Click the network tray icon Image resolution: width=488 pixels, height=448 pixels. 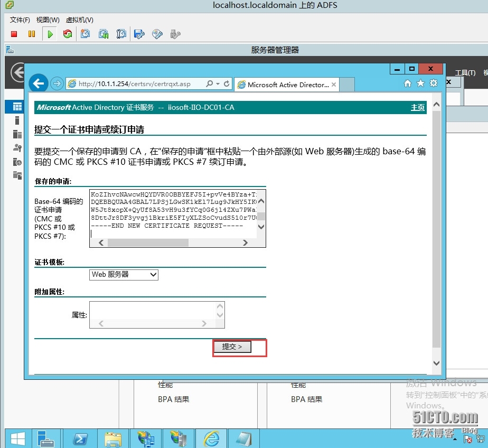[480, 439]
